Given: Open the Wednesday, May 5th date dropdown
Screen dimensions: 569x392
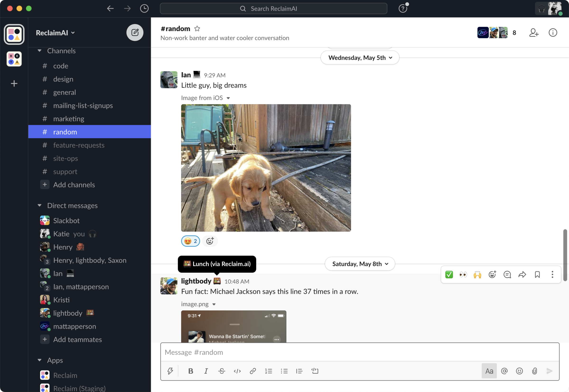Looking at the screenshot, I should 360,58.
